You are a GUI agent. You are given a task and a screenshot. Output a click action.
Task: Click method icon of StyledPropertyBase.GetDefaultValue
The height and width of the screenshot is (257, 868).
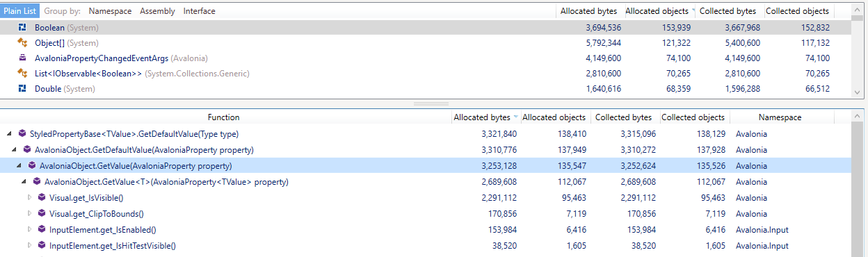[x=22, y=133]
